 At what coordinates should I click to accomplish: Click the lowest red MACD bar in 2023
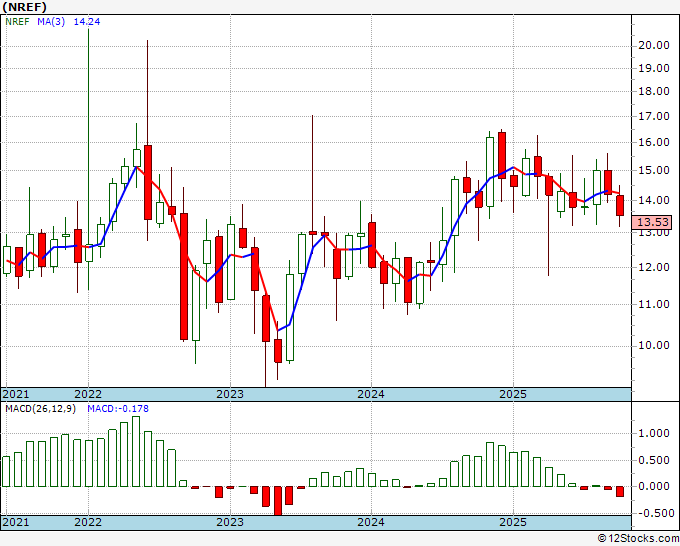pos(278,501)
